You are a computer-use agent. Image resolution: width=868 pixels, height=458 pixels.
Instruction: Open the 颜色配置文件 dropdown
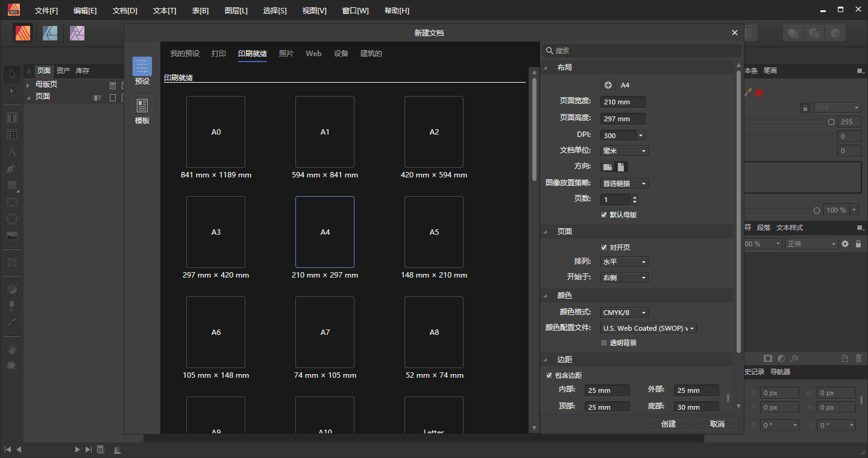(649, 328)
